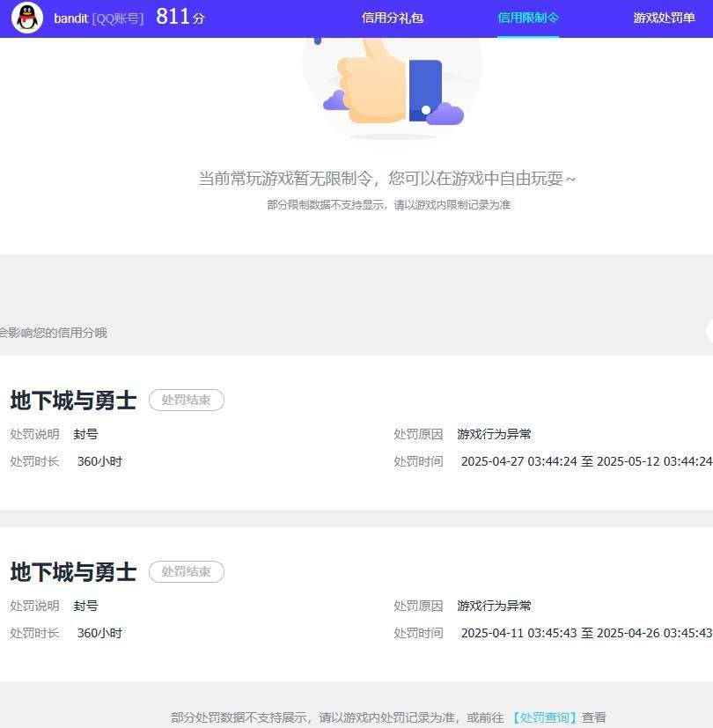Click 360小时 duration in the 04-11 card

pyautogui.click(x=99, y=633)
